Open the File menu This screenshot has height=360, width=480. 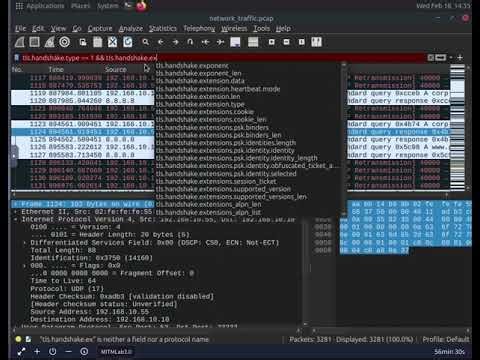pyautogui.click(x=20, y=29)
